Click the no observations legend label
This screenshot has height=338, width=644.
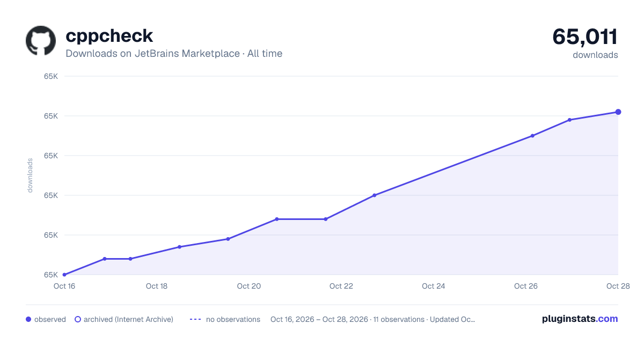233,319
